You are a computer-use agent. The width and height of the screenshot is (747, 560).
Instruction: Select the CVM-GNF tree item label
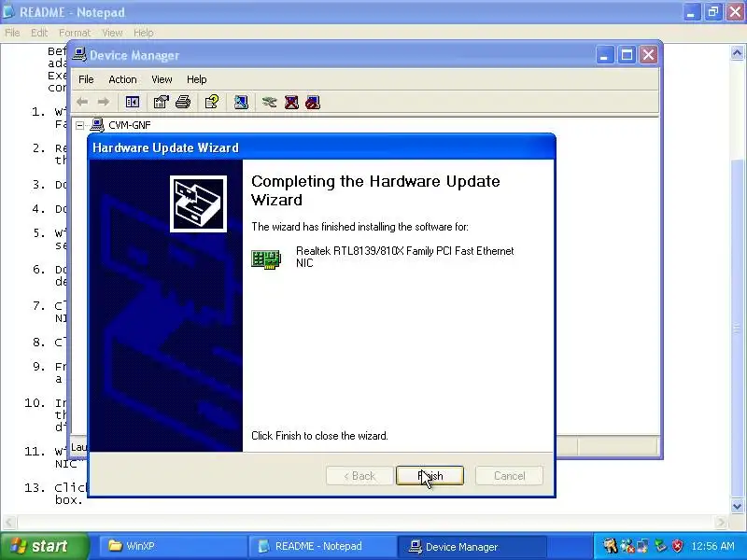coord(130,125)
